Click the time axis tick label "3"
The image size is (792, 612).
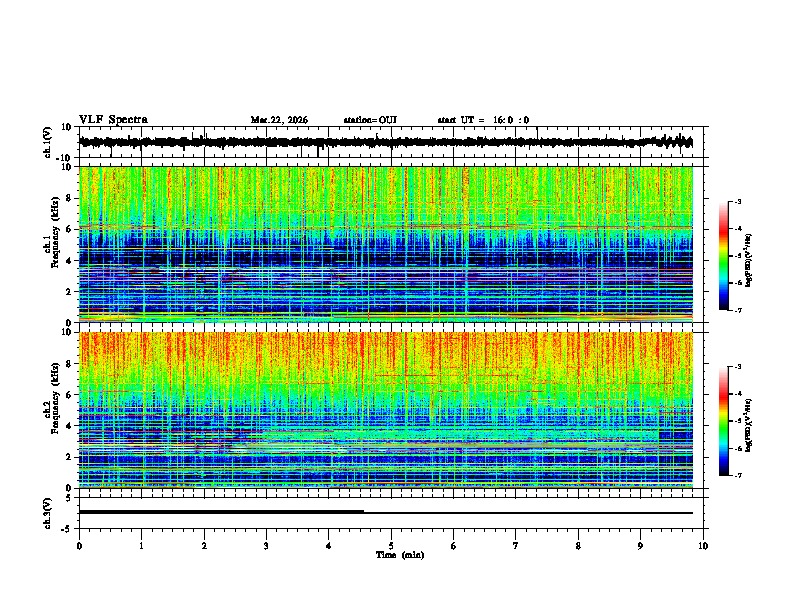(x=266, y=546)
